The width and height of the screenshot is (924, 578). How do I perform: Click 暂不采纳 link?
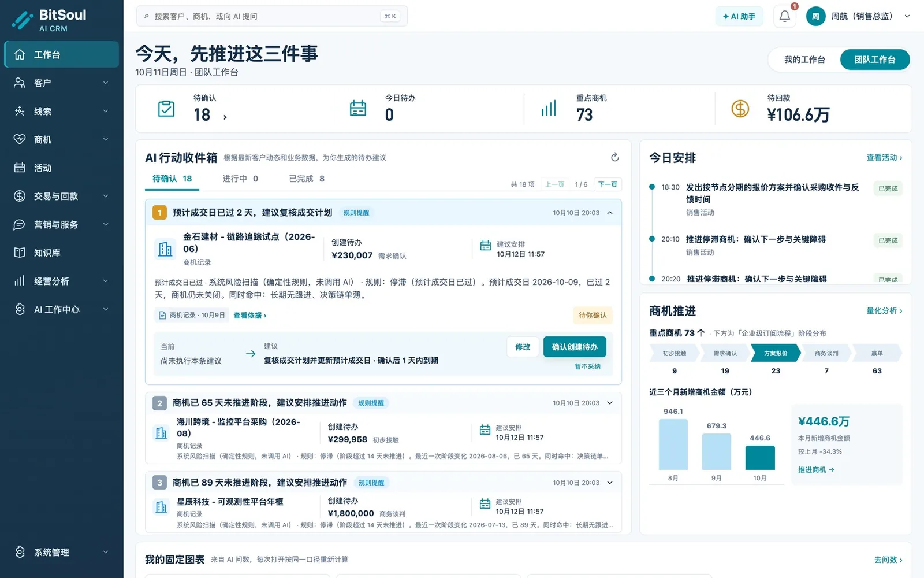point(587,366)
